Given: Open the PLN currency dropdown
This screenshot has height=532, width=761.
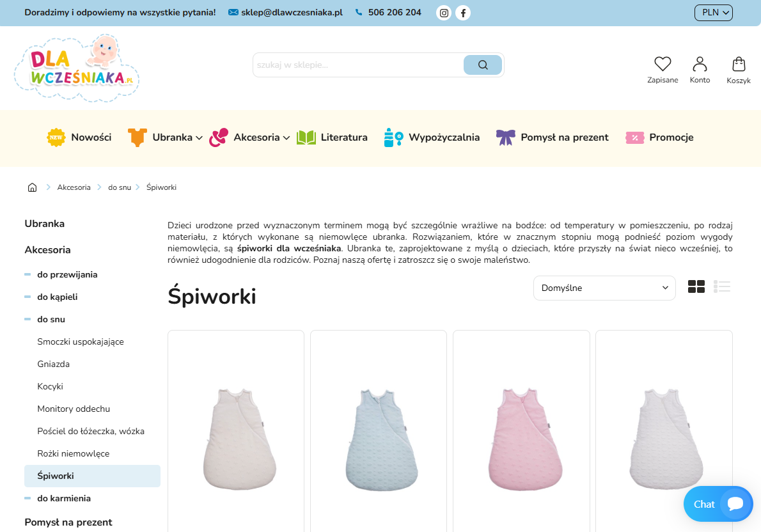Looking at the screenshot, I should [714, 13].
